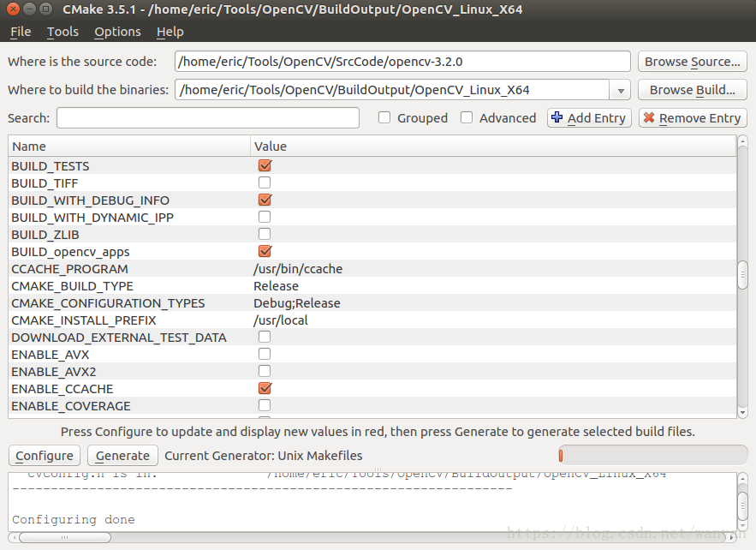Enable DOWNLOAD_EXTERNAL_TEST_DATA checkbox

265,337
